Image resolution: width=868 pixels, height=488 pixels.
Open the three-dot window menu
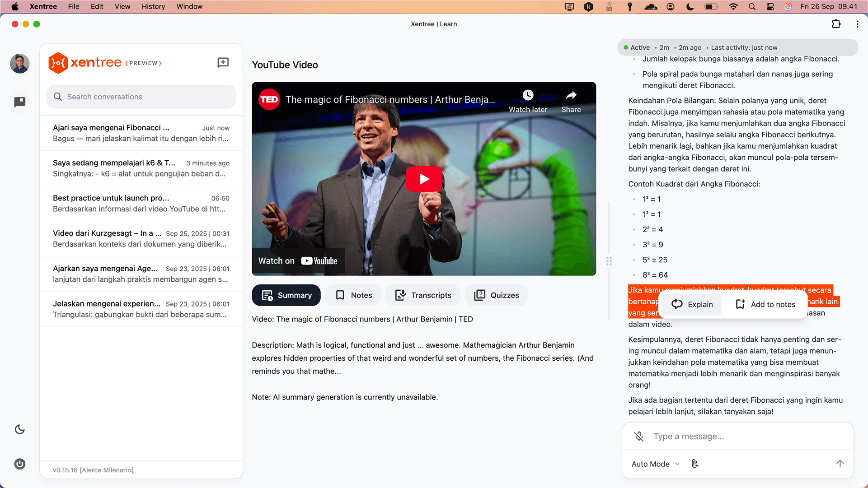tap(857, 24)
